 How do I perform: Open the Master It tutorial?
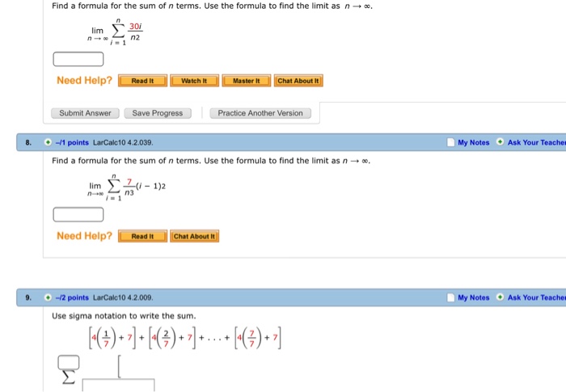point(246,81)
